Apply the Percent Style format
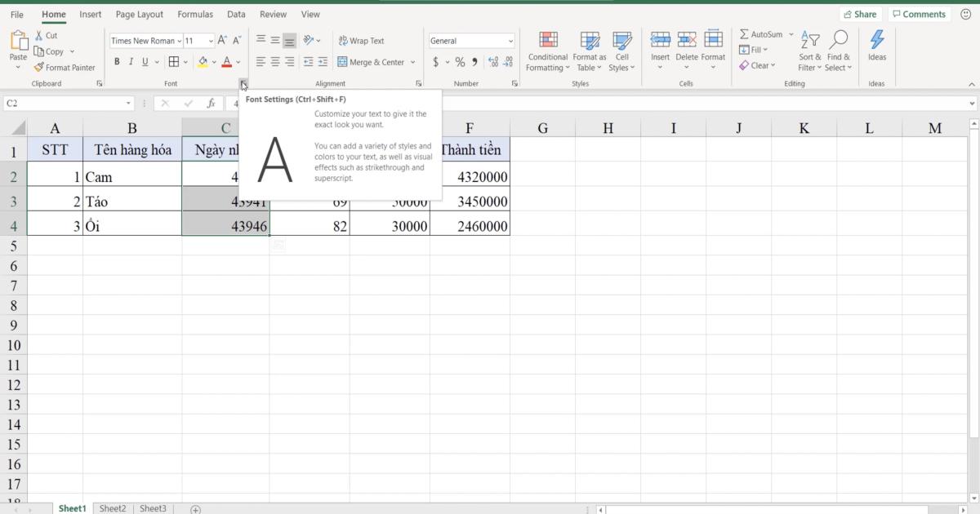 (x=459, y=61)
